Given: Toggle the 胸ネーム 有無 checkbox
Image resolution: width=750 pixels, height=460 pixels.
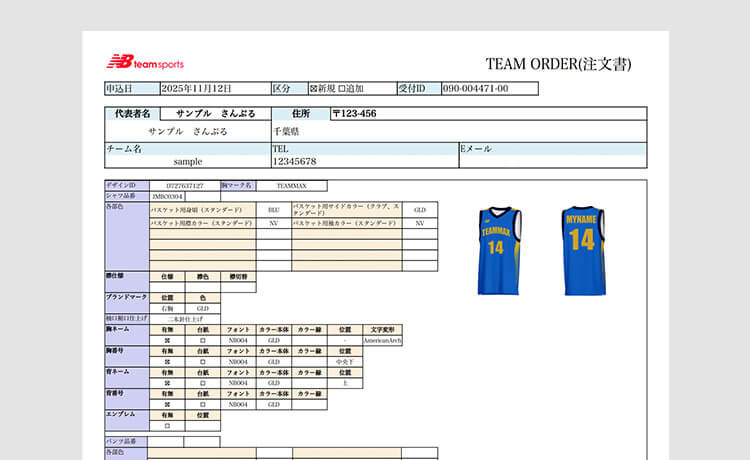Looking at the screenshot, I should pyautogui.click(x=167, y=340).
